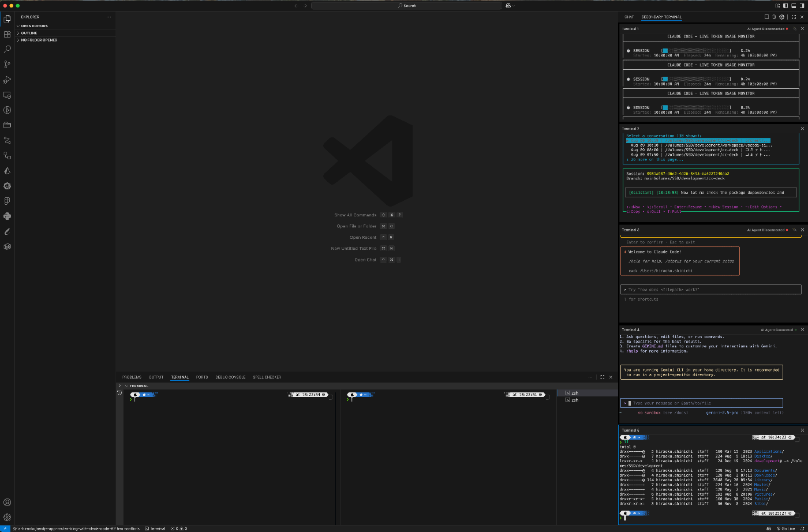Click the Figma icon in activity bar

(x=8, y=201)
